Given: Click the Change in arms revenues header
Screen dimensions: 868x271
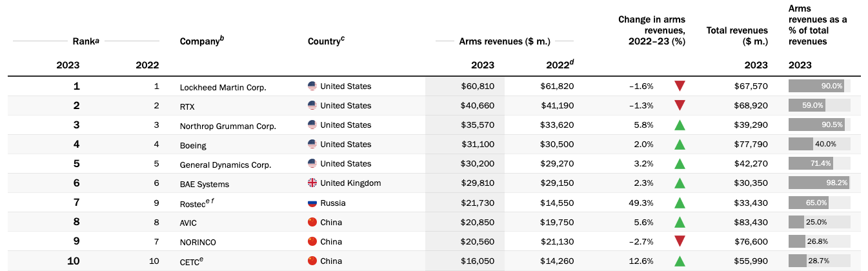Looking at the screenshot, I should pyautogui.click(x=651, y=30).
